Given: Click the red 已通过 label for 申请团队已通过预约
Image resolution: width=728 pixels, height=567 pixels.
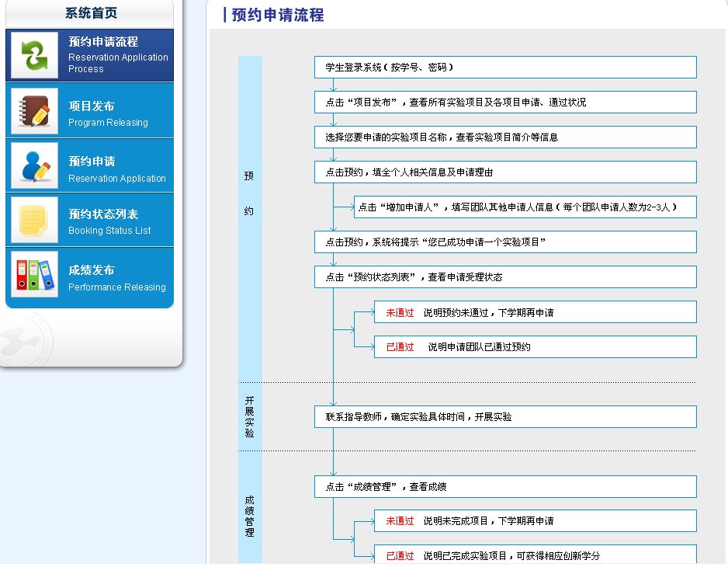Looking at the screenshot, I should tap(400, 347).
